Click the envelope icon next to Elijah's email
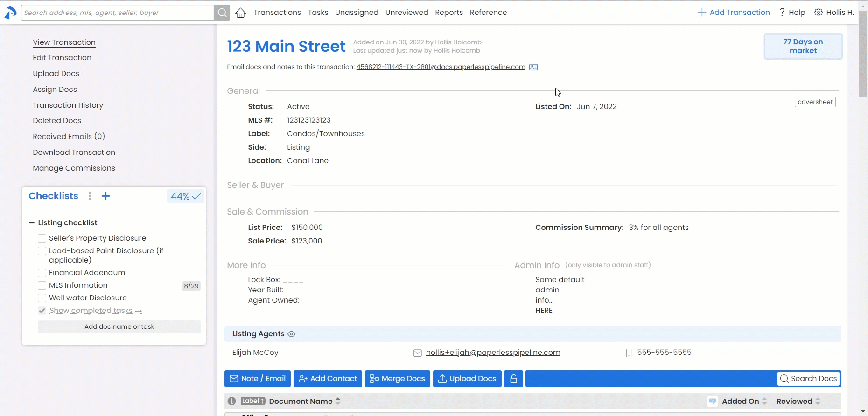The image size is (868, 416). pos(418,353)
